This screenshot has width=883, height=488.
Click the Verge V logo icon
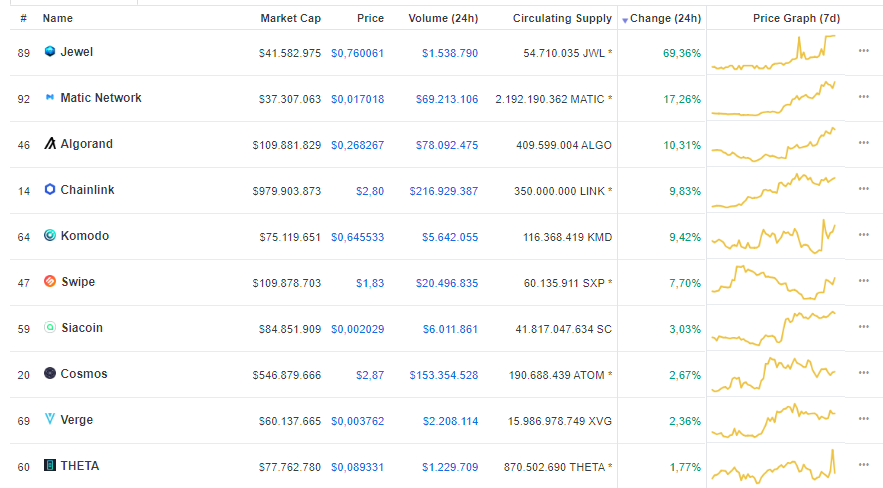pyautogui.click(x=50, y=419)
